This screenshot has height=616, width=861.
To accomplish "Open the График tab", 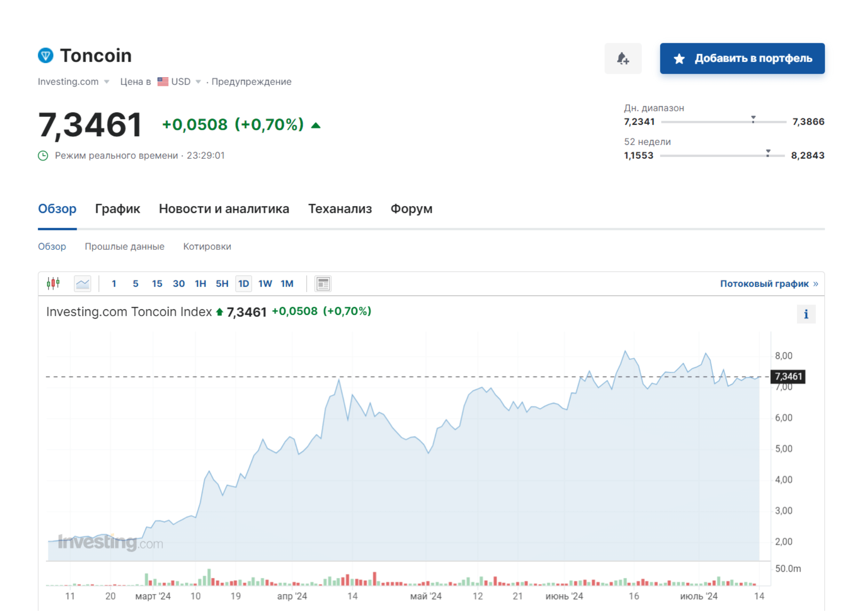I will (x=117, y=209).
